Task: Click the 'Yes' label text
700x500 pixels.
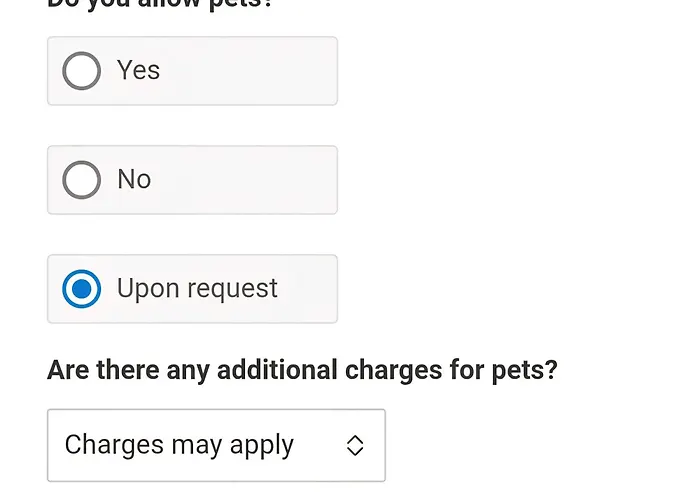Action: tap(138, 71)
